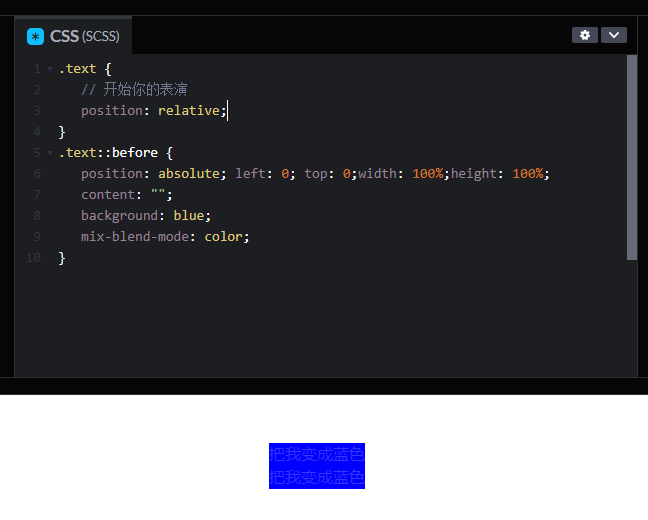This screenshot has height=520, width=648.
Task: Click the second '把我变成蓝色' preview text line
Action: click(x=316, y=477)
